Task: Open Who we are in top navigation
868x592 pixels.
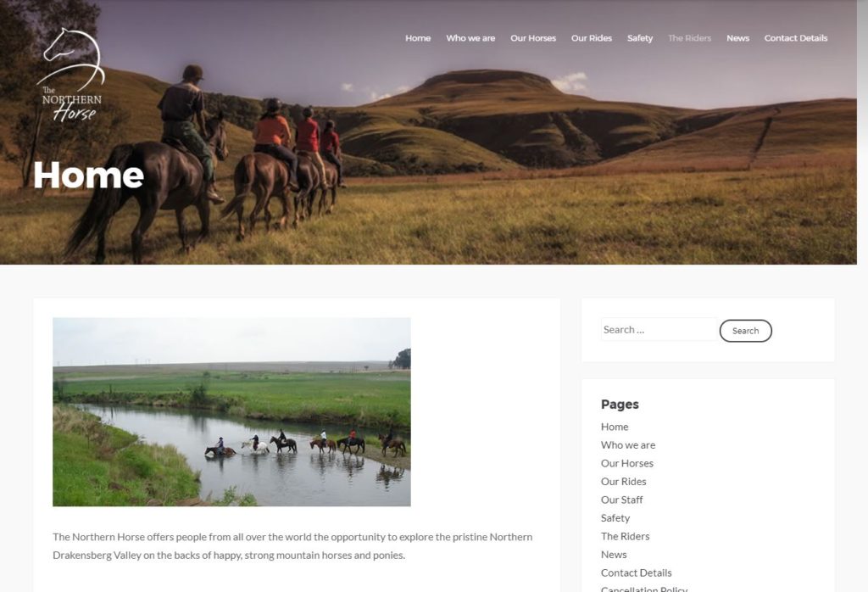Action: (x=470, y=38)
